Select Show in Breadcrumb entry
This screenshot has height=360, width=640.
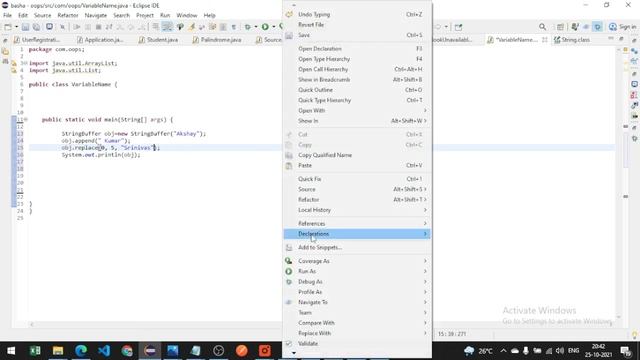pyautogui.click(x=357, y=80)
